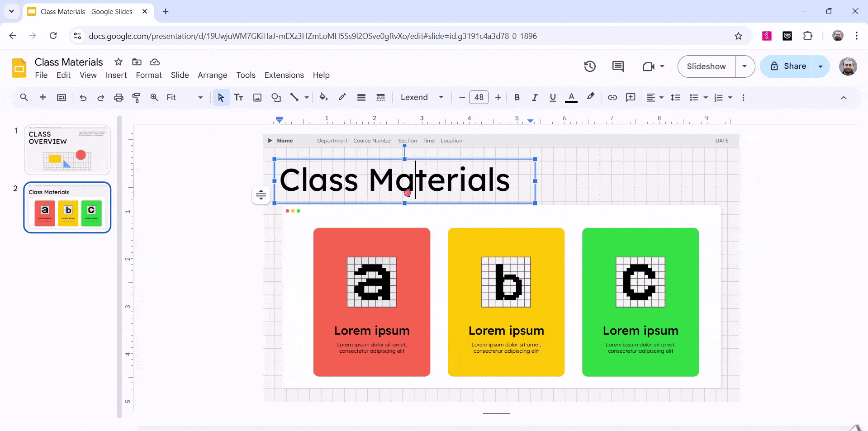The width and height of the screenshot is (868, 431).
Task: Open the Extensions menu
Action: [284, 75]
